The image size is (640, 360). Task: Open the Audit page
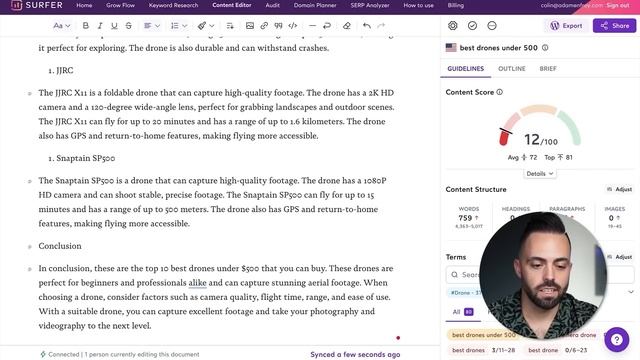pyautogui.click(x=273, y=5)
